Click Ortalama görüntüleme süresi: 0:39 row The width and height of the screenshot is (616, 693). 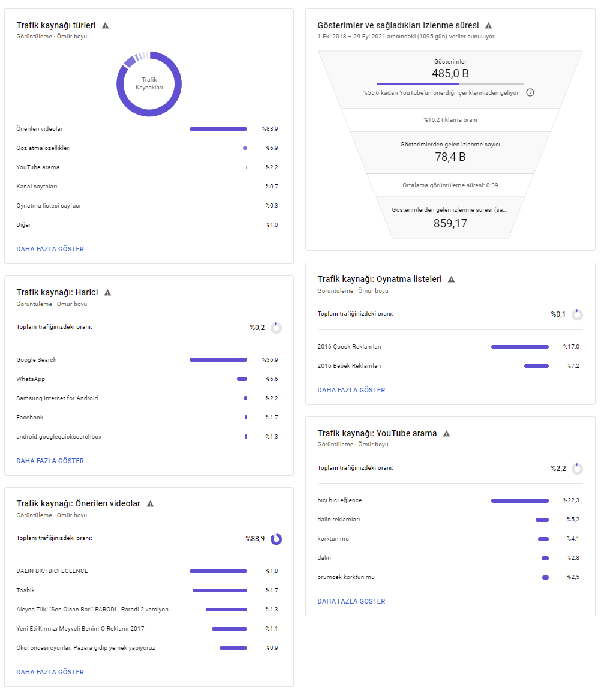(x=450, y=185)
